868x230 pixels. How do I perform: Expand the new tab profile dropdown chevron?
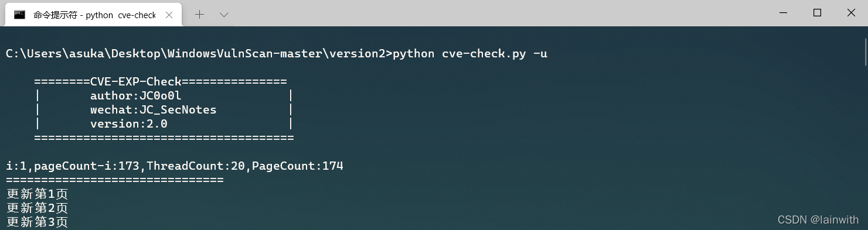tap(224, 15)
